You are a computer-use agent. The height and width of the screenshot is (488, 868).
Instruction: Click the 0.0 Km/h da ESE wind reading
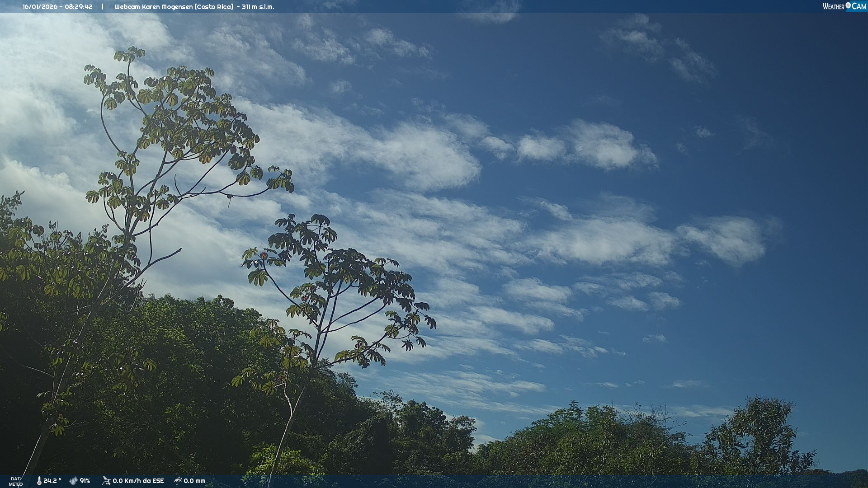coord(138,481)
